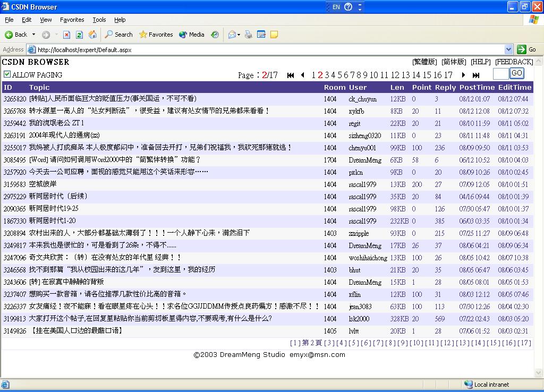Open topic 2004年现代人的通病(zz)
Screen dimensions: 544x392
click(64, 135)
